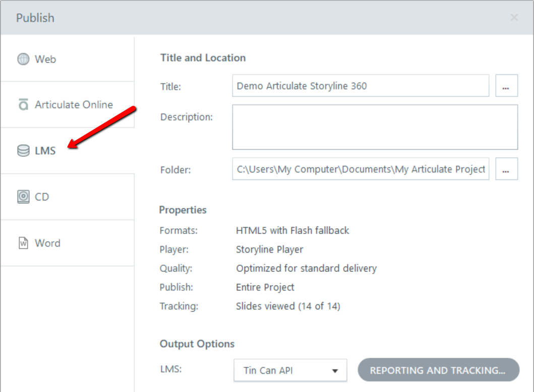
Task: Click into the Title input field
Action: (x=361, y=86)
